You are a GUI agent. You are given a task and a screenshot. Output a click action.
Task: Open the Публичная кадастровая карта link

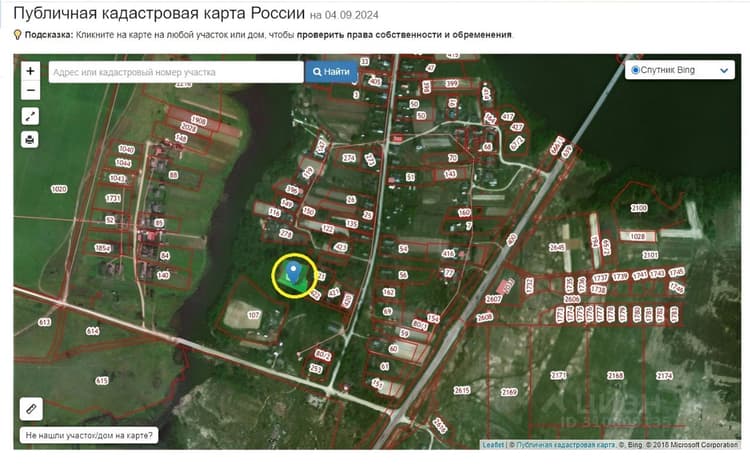coord(566,445)
